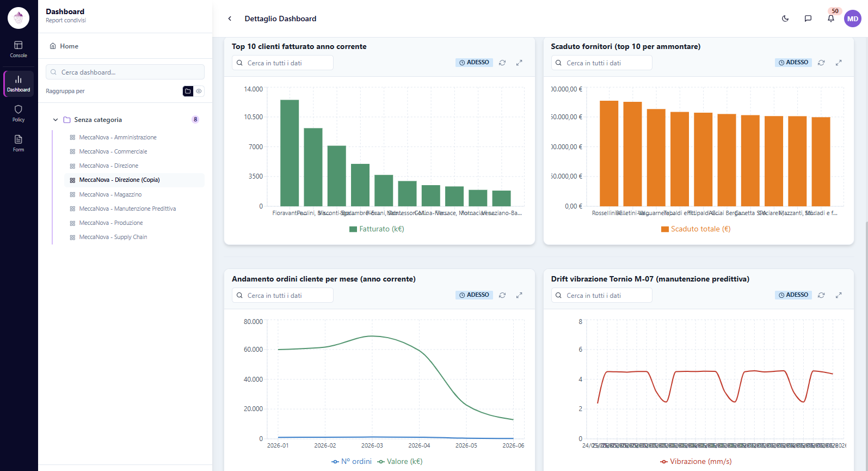Toggle group-by-folder in Raggruppa per
Image resolution: width=868 pixels, height=471 pixels.
[x=188, y=91]
